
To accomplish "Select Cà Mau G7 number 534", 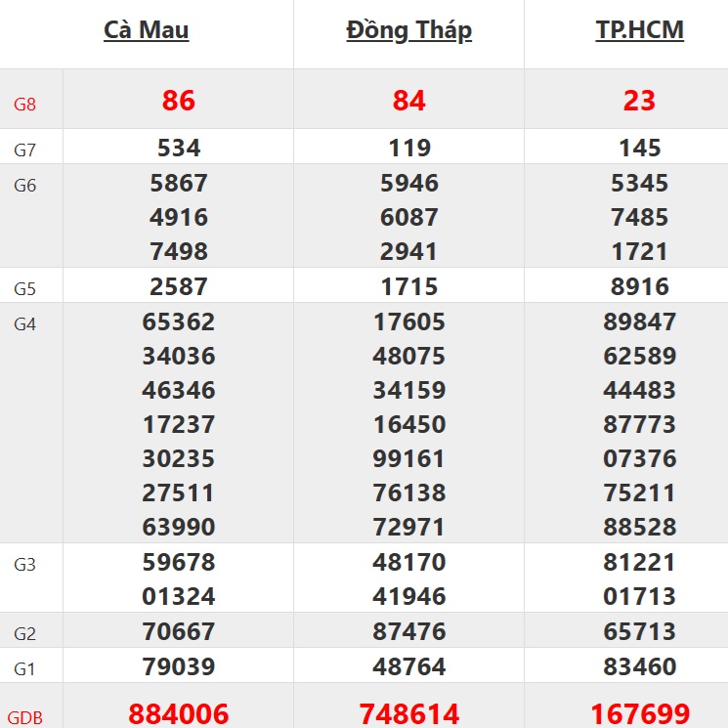I will (179, 149).
